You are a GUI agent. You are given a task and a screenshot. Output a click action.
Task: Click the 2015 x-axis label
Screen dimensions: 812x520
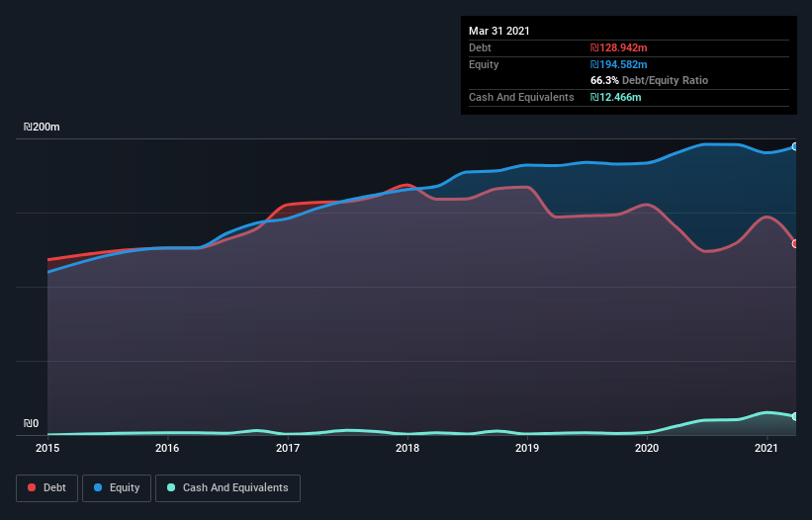tap(47, 448)
